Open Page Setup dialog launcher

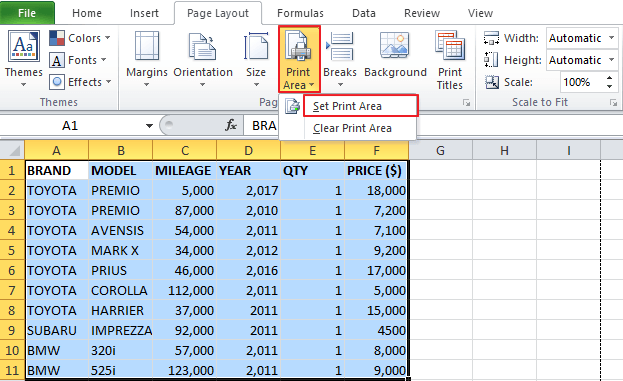click(x=466, y=103)
